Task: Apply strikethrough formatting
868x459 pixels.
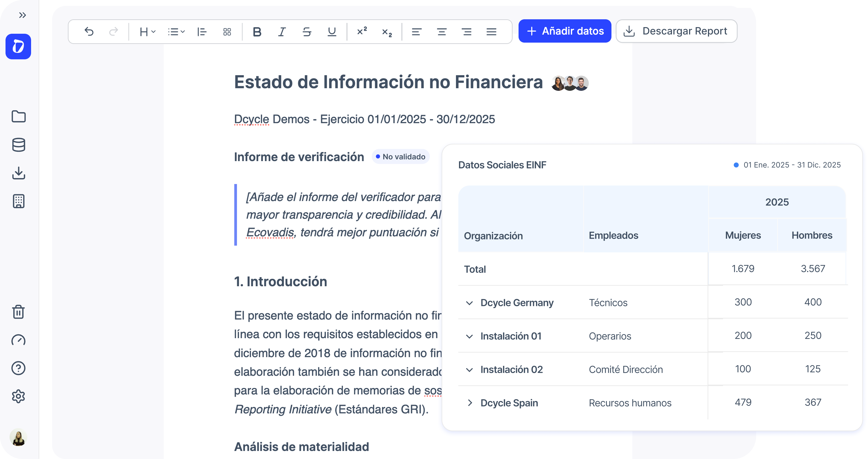Action: point(307,32)
